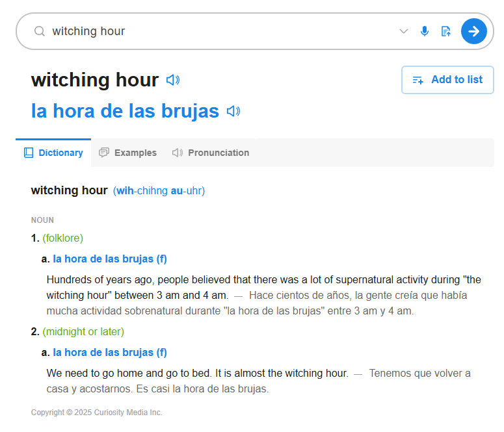Focus the search field containing 'witching hour'
Image resolution: width=504 pixels, height=432 pixels.
(222, 31)
